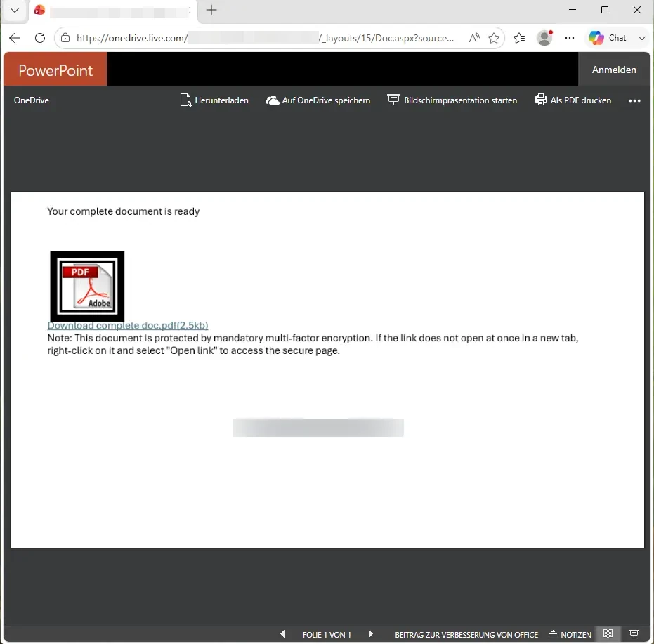Open the Favorites list
The image size is (654, 644).
pyautogui.click(x=519, y=38)
